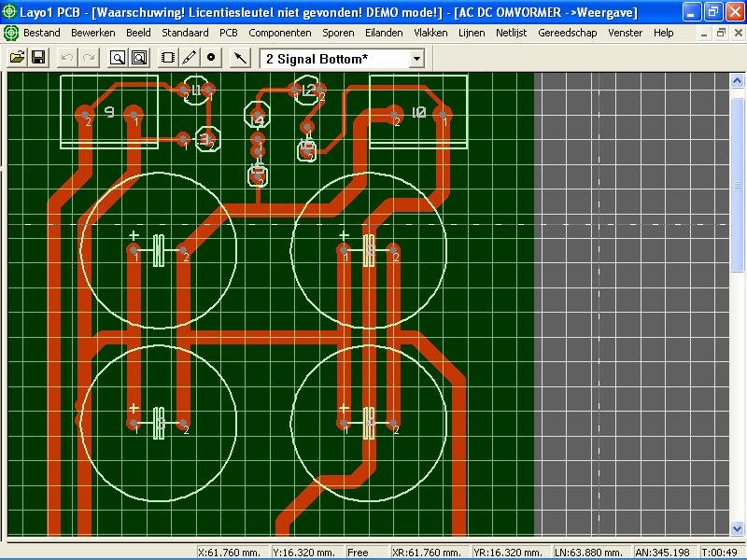This screenshot has width=747, height=560.
Task: Select the component placement tool
Action: (168, 58)
